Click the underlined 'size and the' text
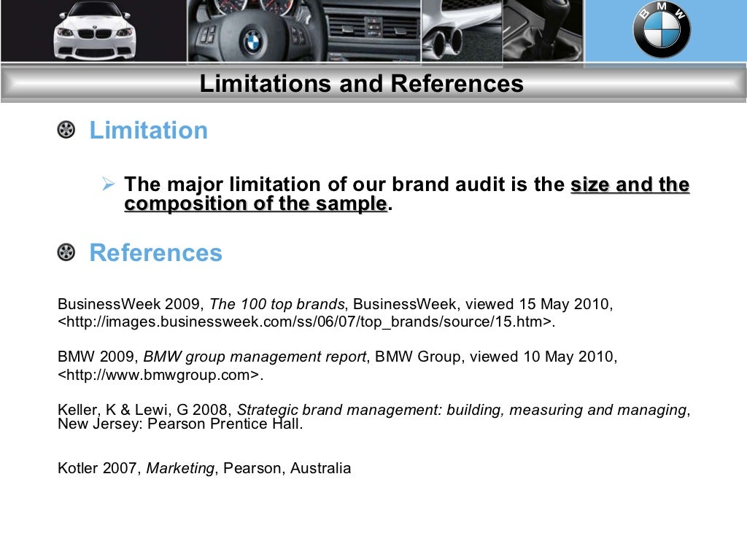747x560 pixels. pos(630,184)
